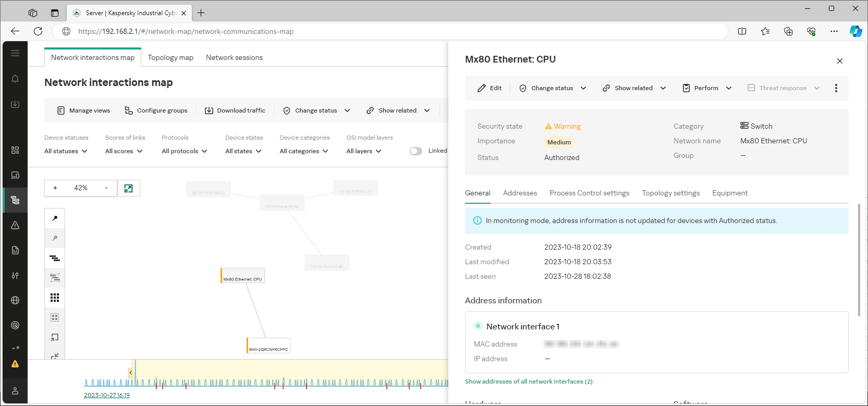
Task: Click the zoom in plus button
Action: pyautogui.click(x=55, y=188)
